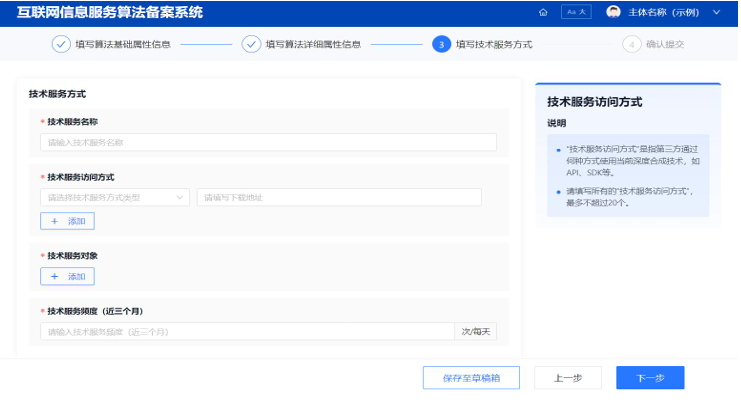Go to 填写算法详细属性信息 step

[313, 44]
